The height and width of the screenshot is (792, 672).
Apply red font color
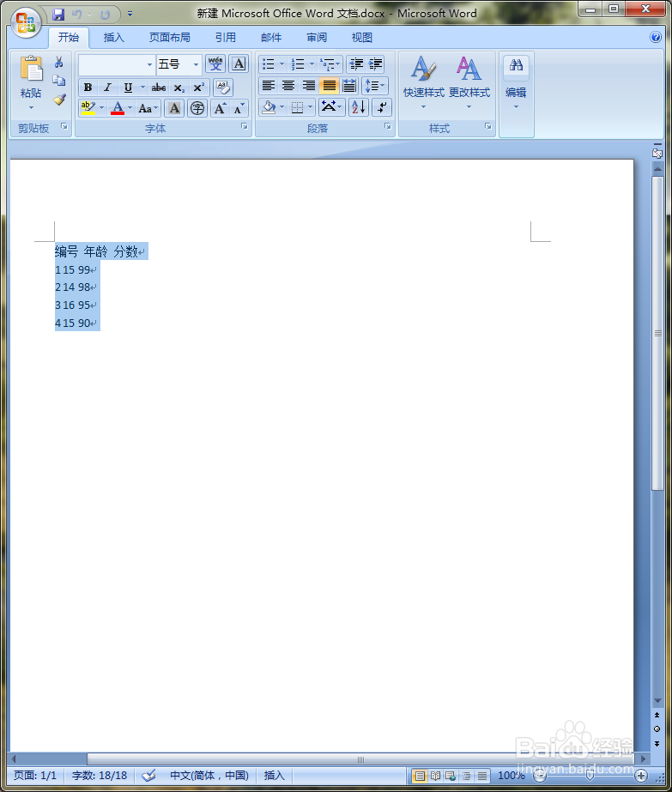(118, 107)
